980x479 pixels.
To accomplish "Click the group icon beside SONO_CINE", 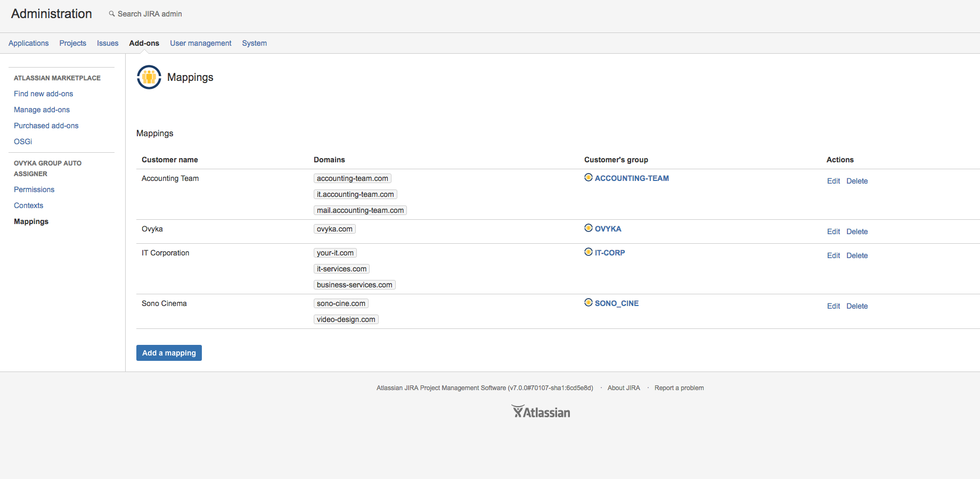I will tap(589, 302).
